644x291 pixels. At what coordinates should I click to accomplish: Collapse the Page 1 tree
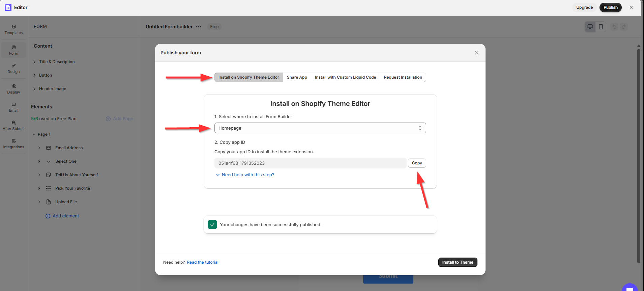[34, 134]
